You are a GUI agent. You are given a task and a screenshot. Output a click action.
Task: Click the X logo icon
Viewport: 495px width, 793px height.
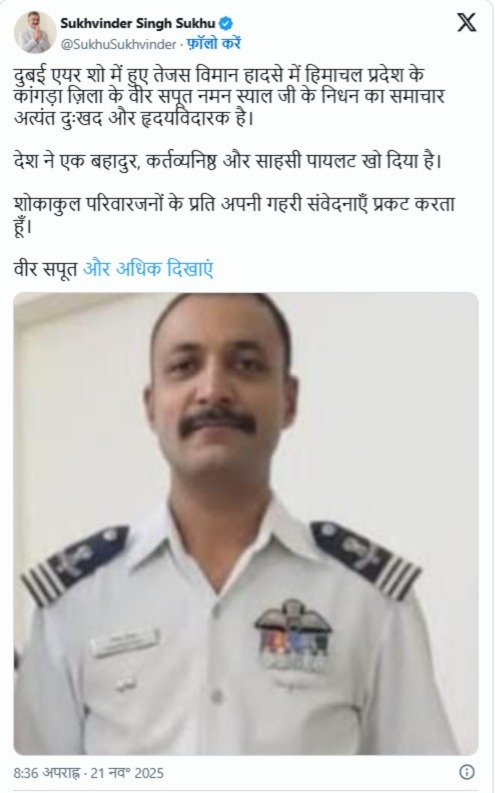[467, 23]
